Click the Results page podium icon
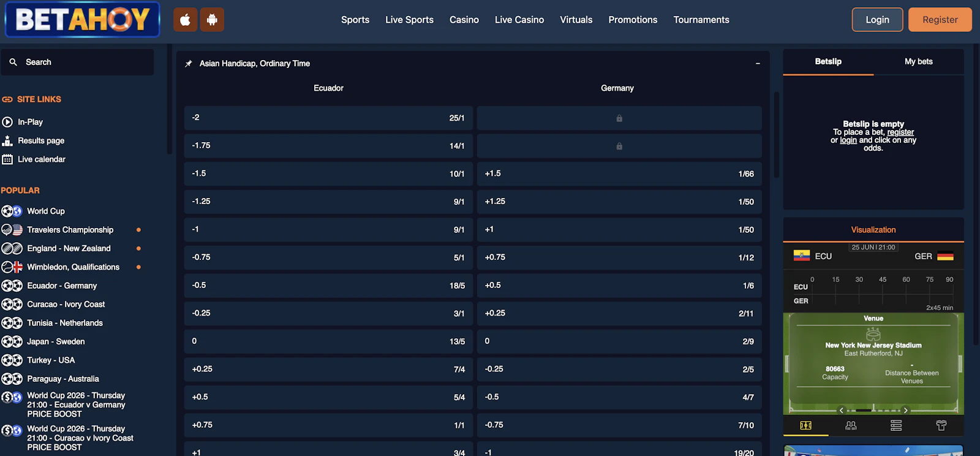The height and width of the screenshot is (456, 980). tap(7, 140)
